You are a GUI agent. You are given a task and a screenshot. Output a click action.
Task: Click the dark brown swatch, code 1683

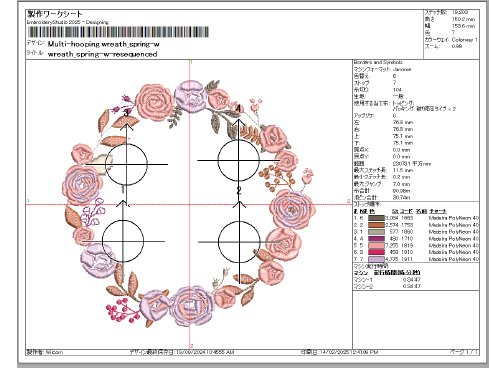tap(376, 218)
